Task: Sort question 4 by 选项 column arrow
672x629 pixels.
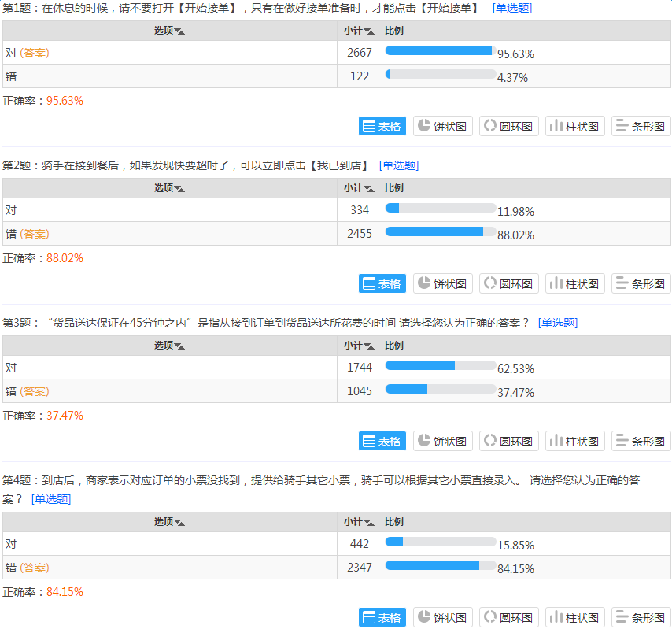Action: (x=179, y=523)
